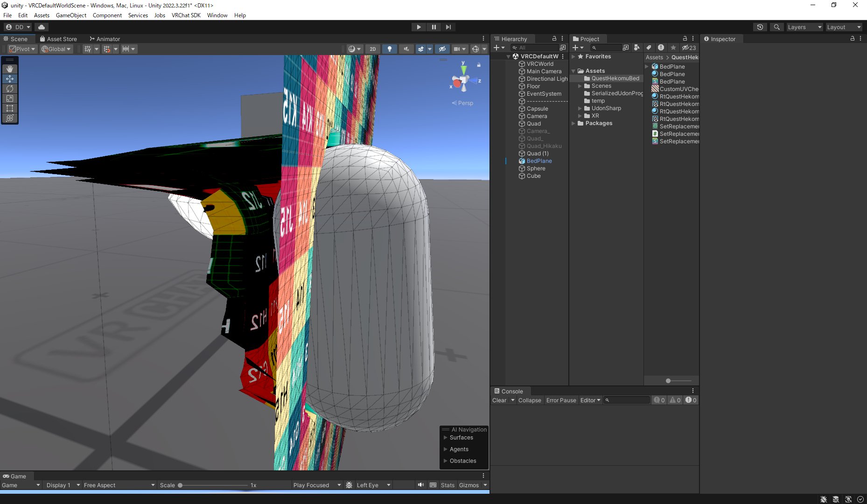Image resolution: width=867 pixels, height=504 pixels.
Task: Toggle 2D scene view mode
Action: tap(372, 49)
